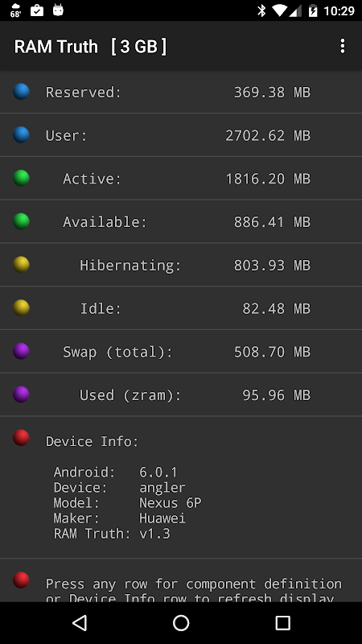362x644 pixels.
Task: Show definition for the Idle row
Action: point(181,308)
